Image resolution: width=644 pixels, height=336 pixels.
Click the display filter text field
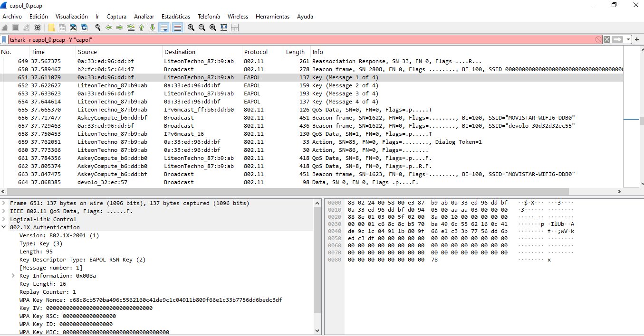[x=301, y=39]
